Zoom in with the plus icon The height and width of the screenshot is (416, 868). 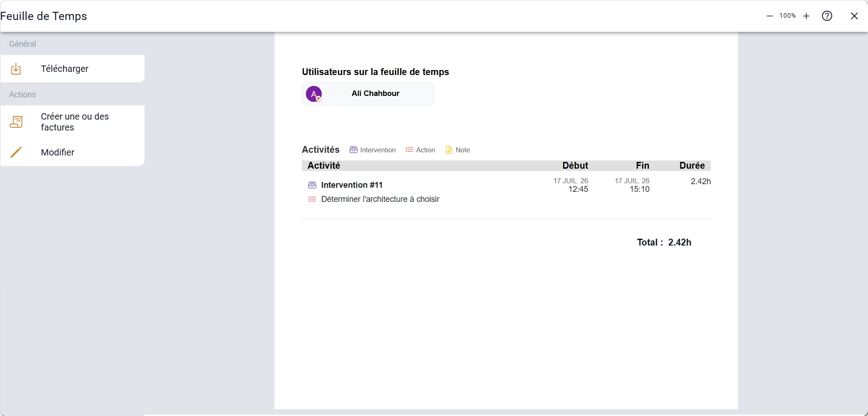[x=806, y=16]
